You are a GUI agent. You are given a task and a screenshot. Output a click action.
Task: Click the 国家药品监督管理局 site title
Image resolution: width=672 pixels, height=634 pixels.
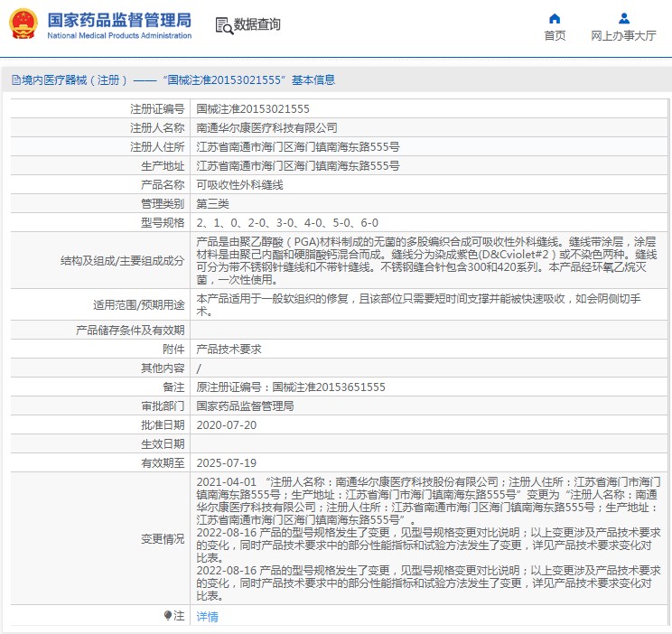pos(118,19)
